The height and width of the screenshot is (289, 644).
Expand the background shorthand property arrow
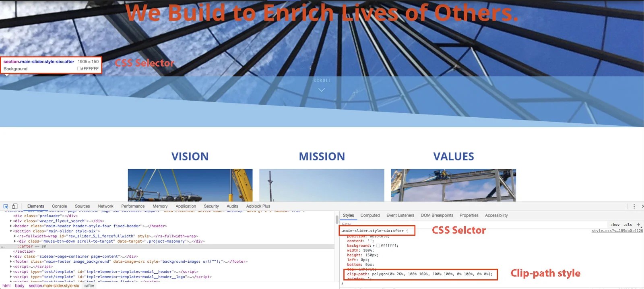374,245
